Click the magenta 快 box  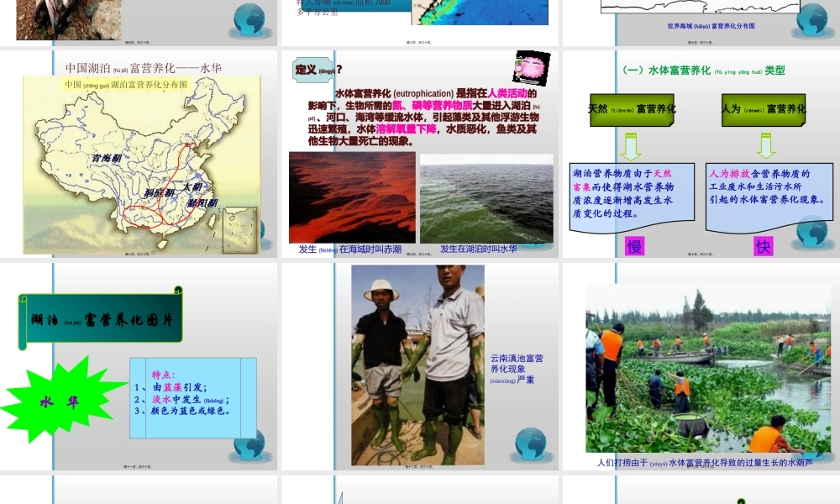point(763,246)
